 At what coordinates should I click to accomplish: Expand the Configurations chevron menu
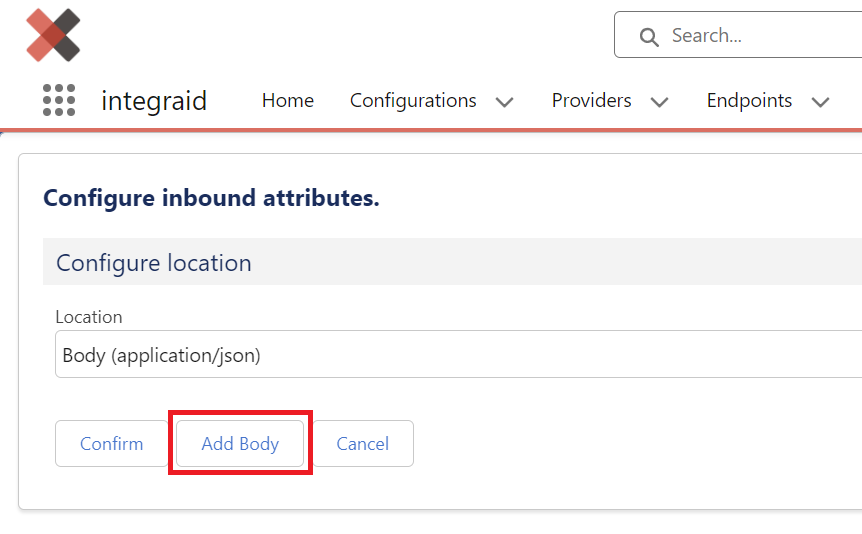pyautogui.click(x=504, y=102)
